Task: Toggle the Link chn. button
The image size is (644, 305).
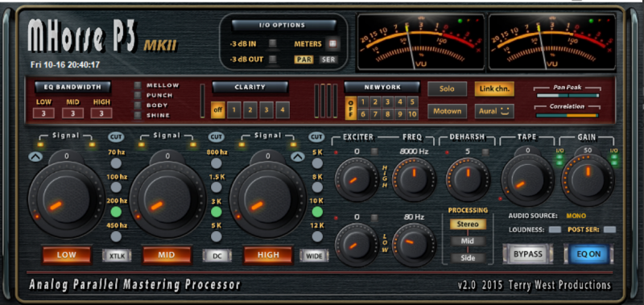Action: 494,89
